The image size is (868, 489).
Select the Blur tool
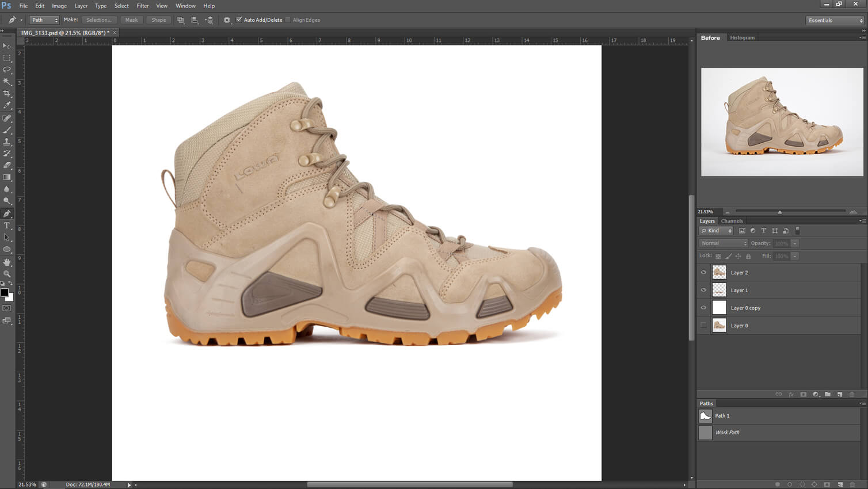pos(7,189)
